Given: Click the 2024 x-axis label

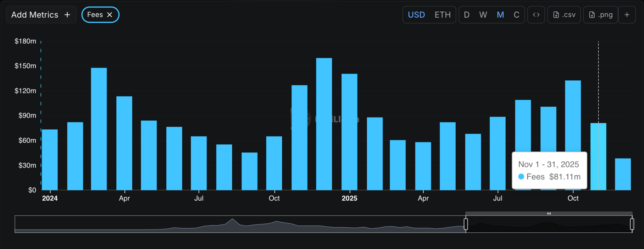Looking at the screenshot, I should (50, 198).
